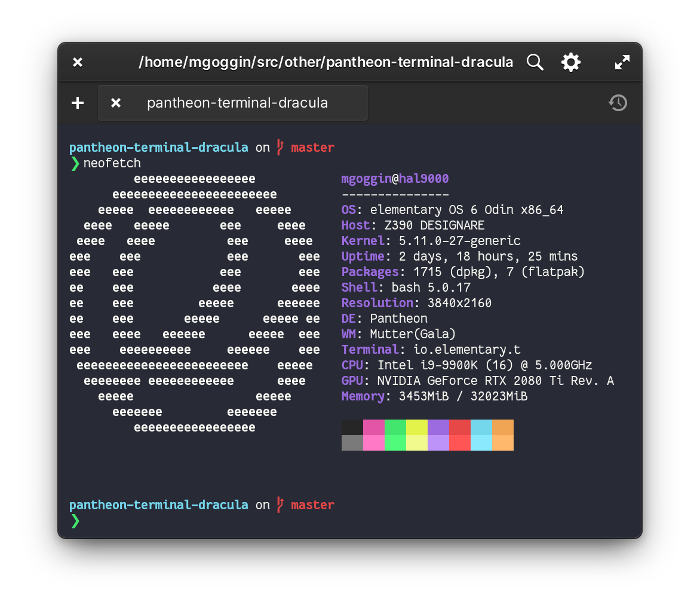Select the pantheon-terminal-dracula tab

click(233, 103)
